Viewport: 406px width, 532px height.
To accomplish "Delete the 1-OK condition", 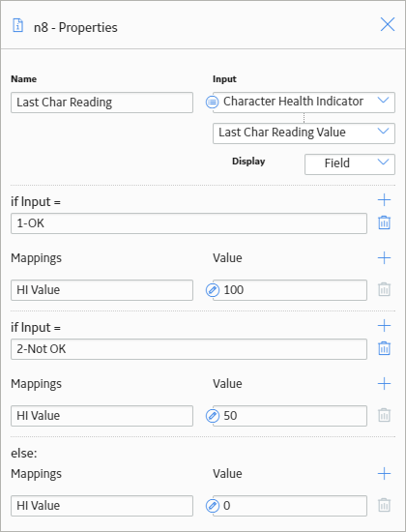I will pyautogui.click(x=384, y=222).
